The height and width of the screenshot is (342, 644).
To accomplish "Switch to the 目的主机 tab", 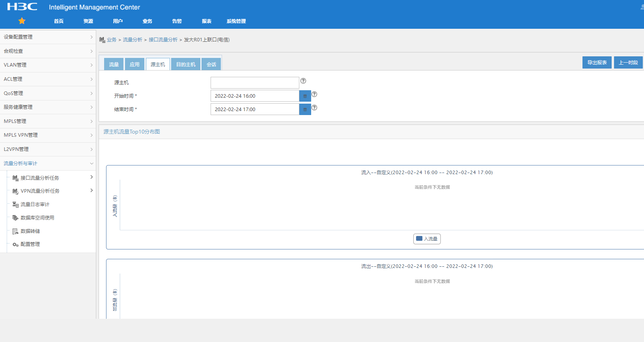I will (x=186, y=64).
